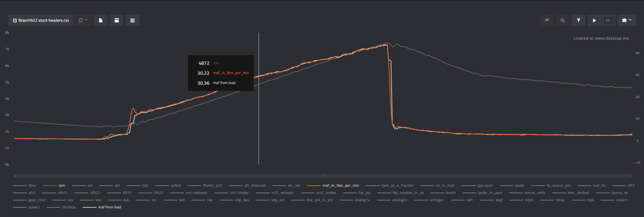Show the ff[alky_pct] legend series
644x217 pixels.
pyautogui.click(x=205, y=186)
